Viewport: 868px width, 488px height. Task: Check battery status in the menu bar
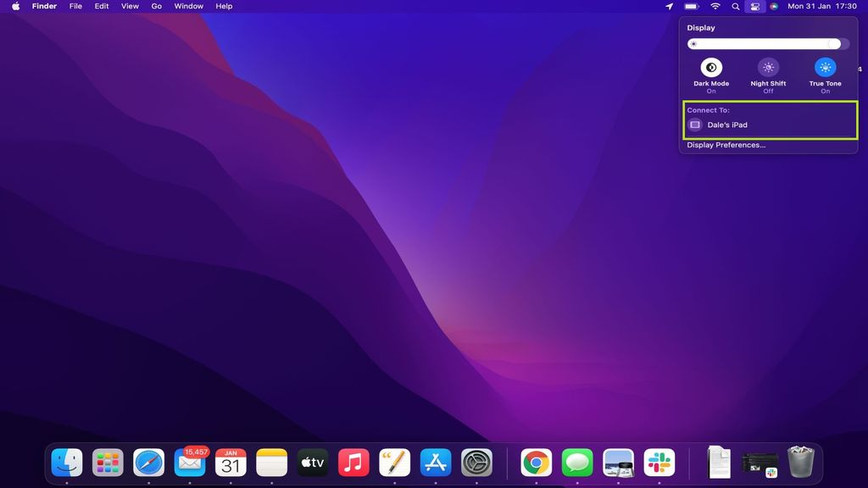click(x=692, y=6)
